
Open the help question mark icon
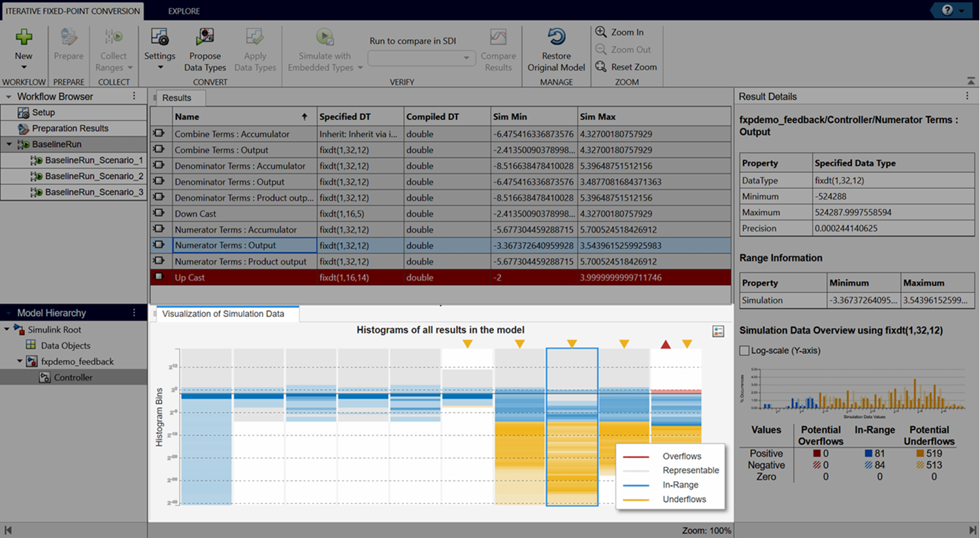point(947,10)
